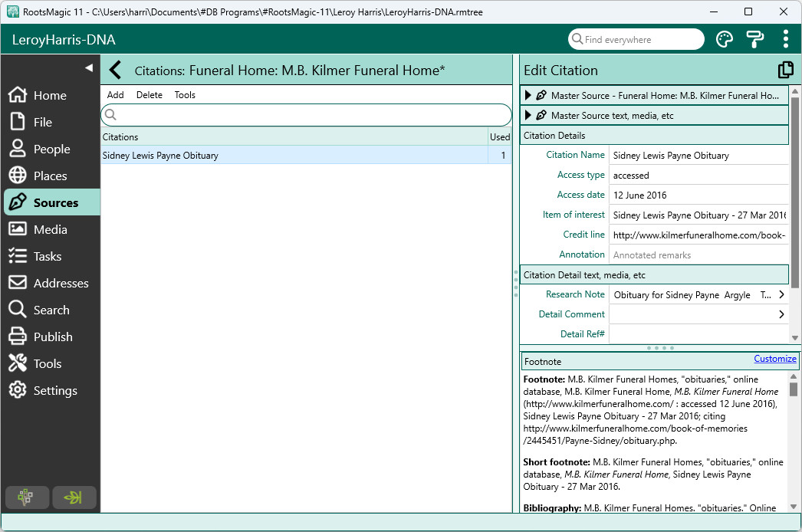Viewport: 802px width, 532px height.
Task: Open the Research Note editor arrow
Action: 781,294
